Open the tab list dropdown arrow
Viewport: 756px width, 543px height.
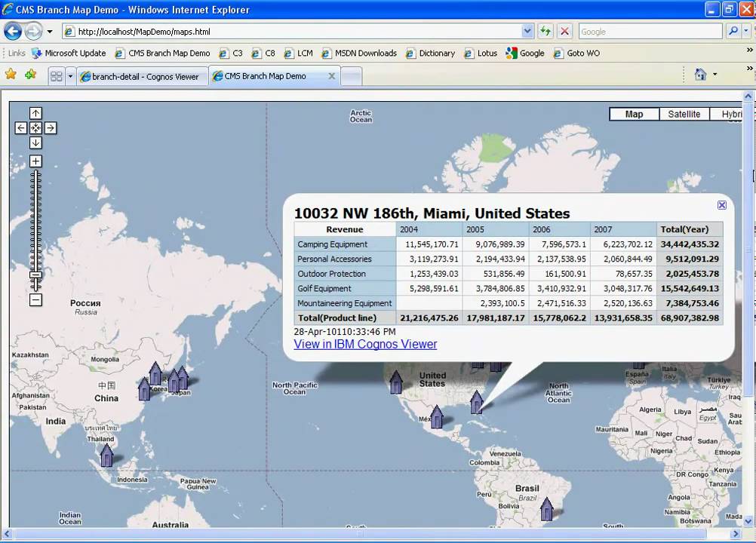pos(70,76)
